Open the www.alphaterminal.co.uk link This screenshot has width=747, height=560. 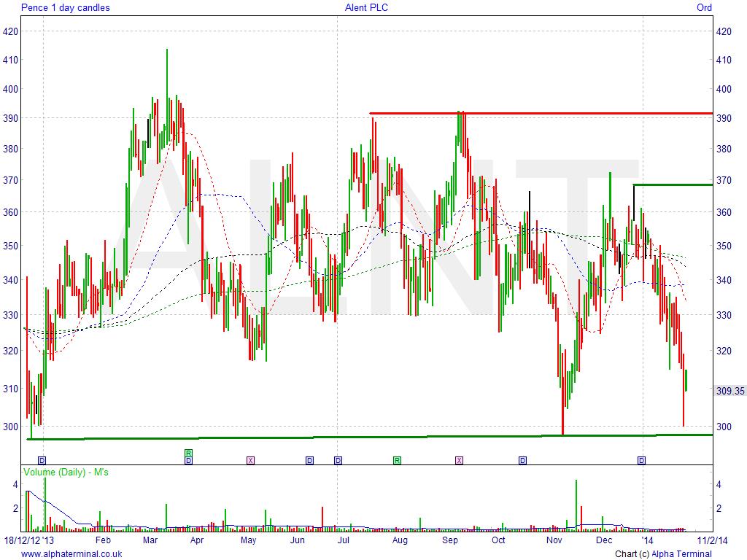click(x=71, y=554)
